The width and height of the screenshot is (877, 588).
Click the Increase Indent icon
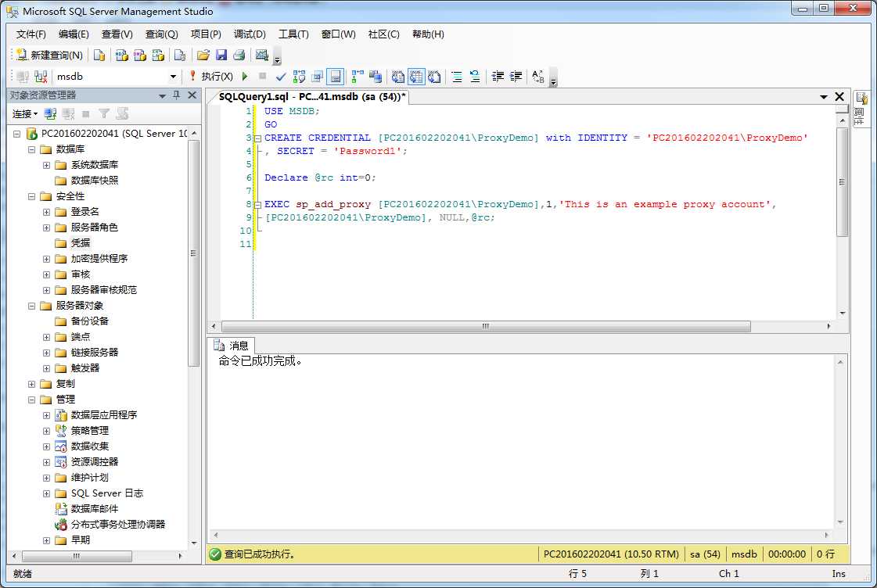pyautogui.click(x=516, y=77)
